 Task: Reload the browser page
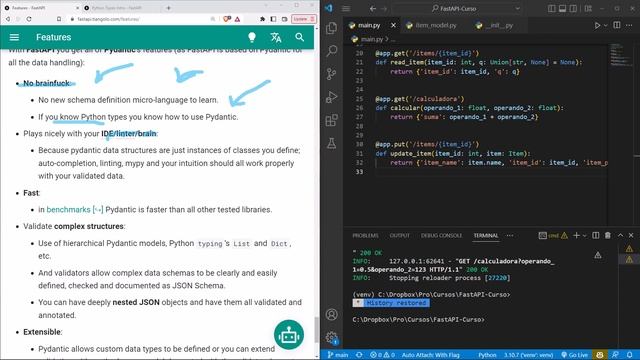tap(29, 19)
